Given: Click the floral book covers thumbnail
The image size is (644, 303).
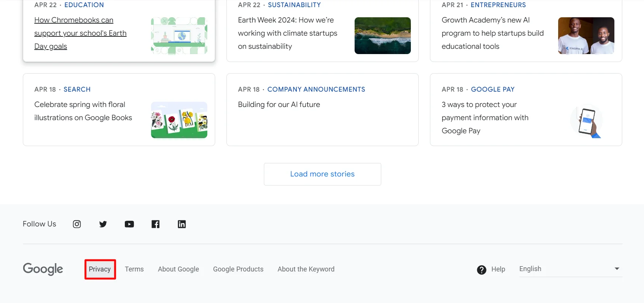Looking at the screenshot, I should click(x=179, y=120).
